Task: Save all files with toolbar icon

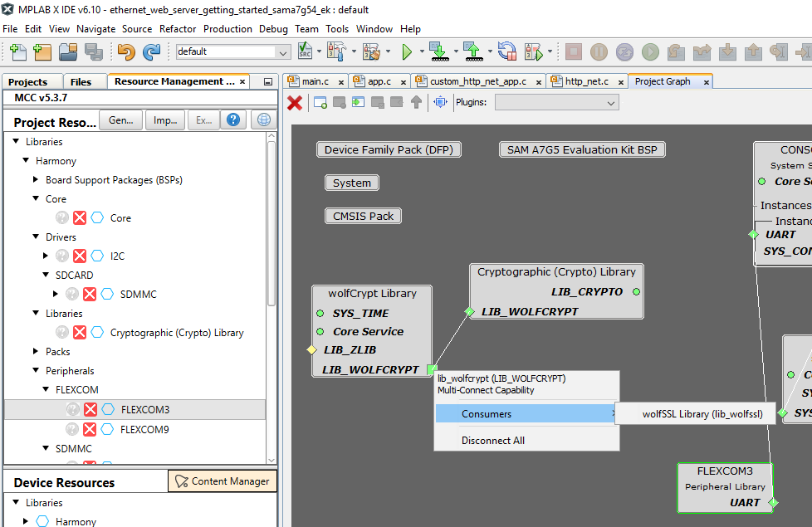Action: pos(94,51)
